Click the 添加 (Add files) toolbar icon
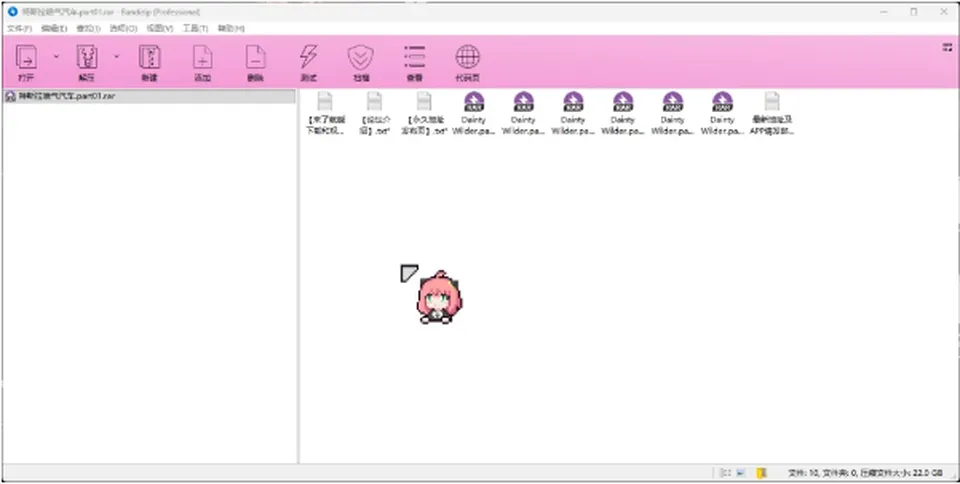This screenshot has height=484, width=960. coord(203,62)
